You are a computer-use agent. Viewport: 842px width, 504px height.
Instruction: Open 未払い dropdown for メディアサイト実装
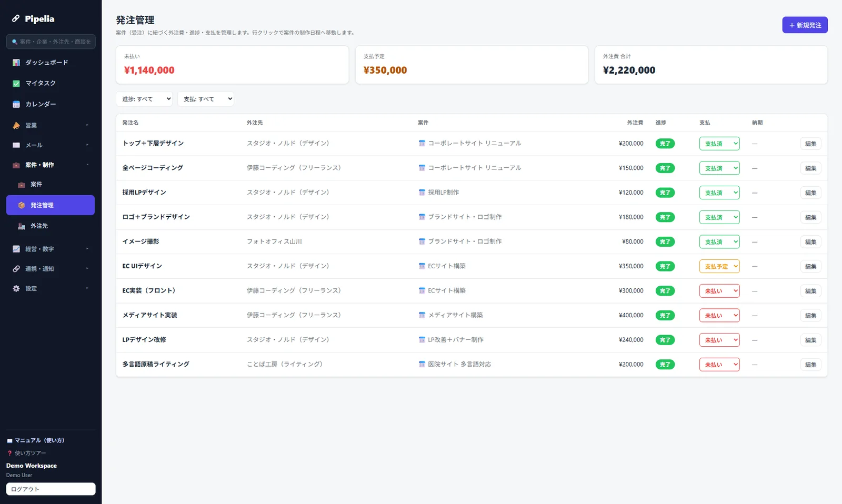tap(719, 316)
